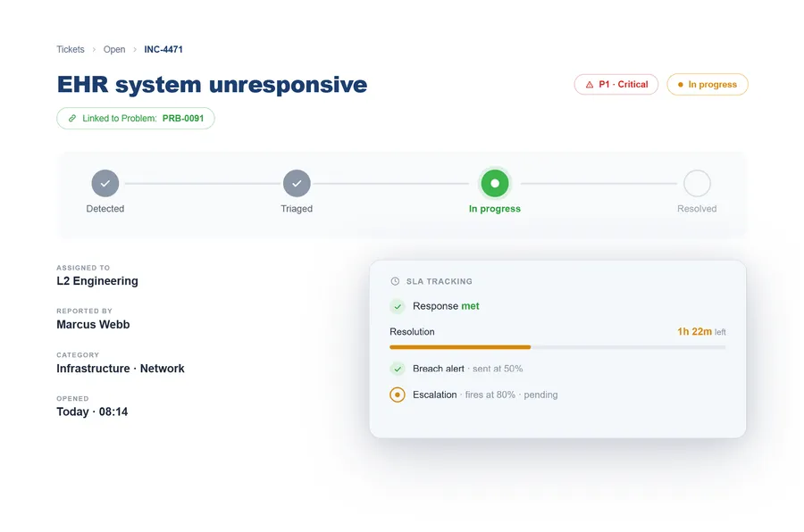The height and width of the screenshot is (532, 804).
Task: Click the chain link icon beside Linked to Problem
Action: tap(72, 119)
